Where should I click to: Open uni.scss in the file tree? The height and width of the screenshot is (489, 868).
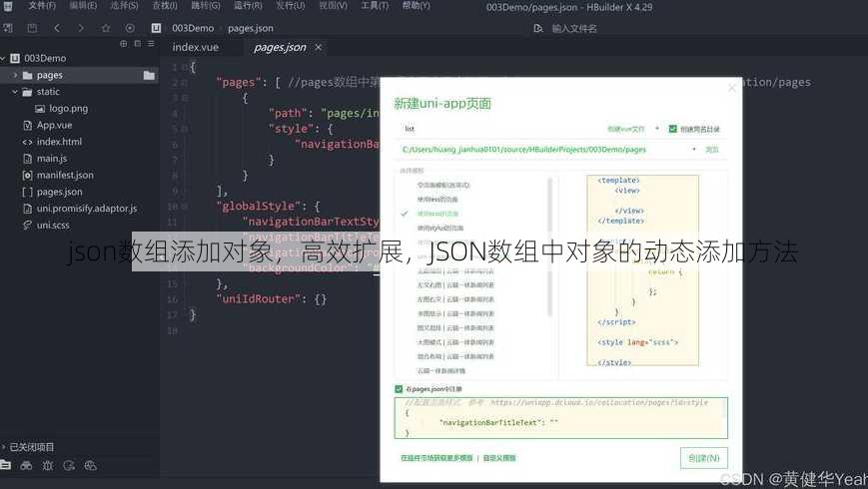click(x=53, y=226)
